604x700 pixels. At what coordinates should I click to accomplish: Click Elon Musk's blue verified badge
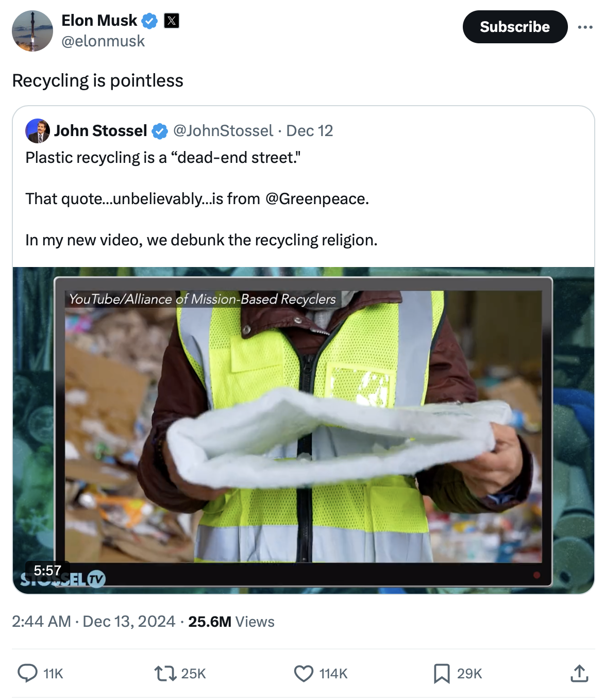[x=149, y=21]
